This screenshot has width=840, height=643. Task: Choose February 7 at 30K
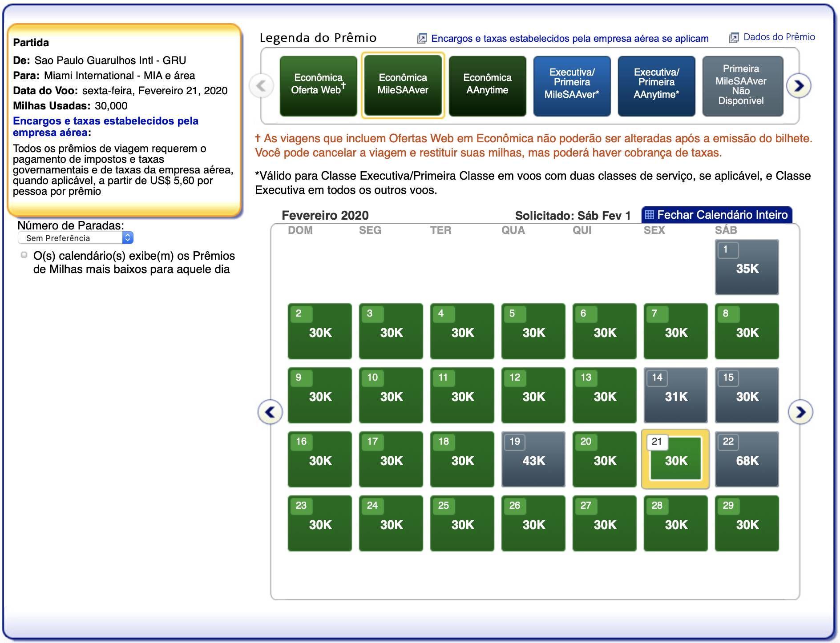pyautogui.click(x=676, y=331)
